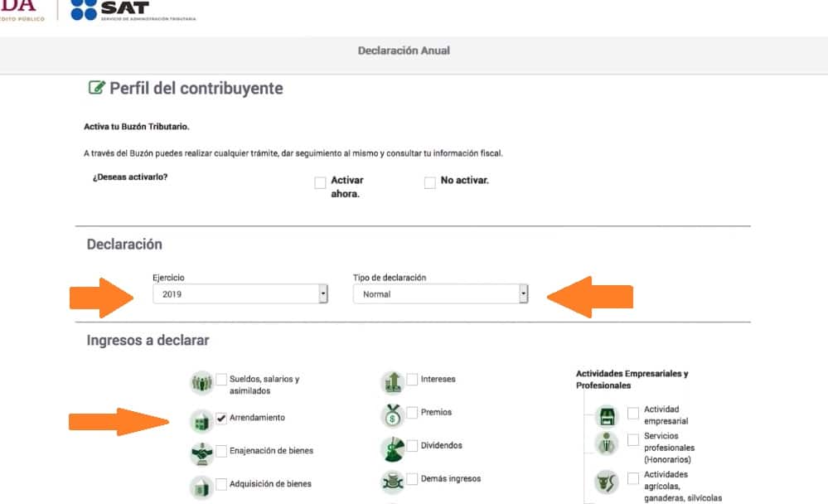
Task: Check the Activar ahora checkbox
Action: point(320,183)
